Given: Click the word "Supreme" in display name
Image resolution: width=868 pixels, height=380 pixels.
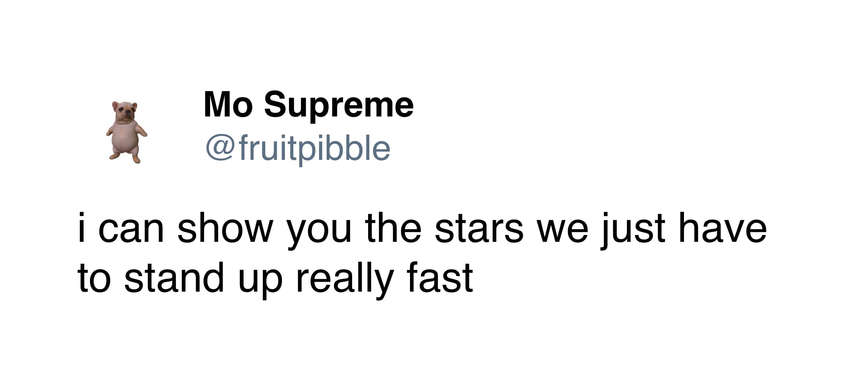Looking at the screenshot, I should coord(338,105).
